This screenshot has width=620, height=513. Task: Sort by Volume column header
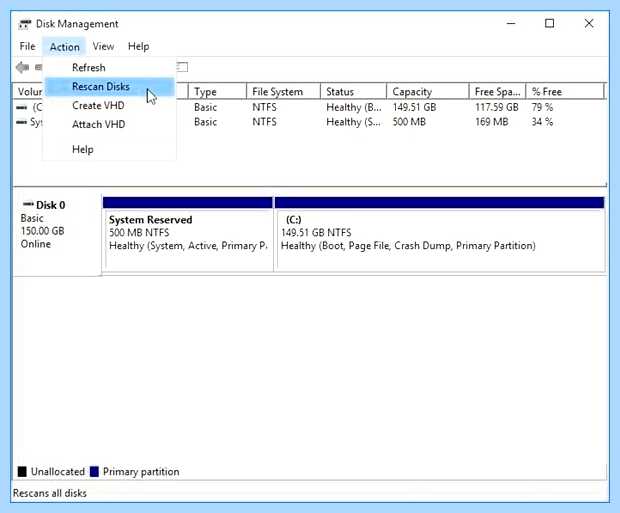coord(29,92)
